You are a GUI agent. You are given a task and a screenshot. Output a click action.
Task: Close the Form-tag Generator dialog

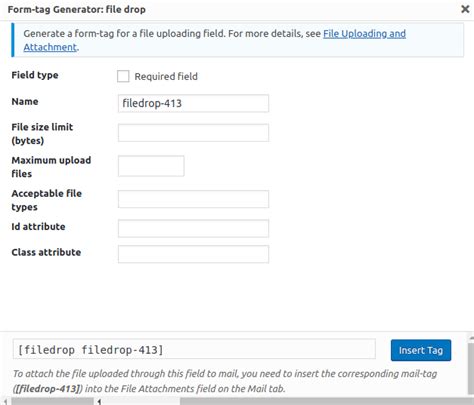(465, 9)
